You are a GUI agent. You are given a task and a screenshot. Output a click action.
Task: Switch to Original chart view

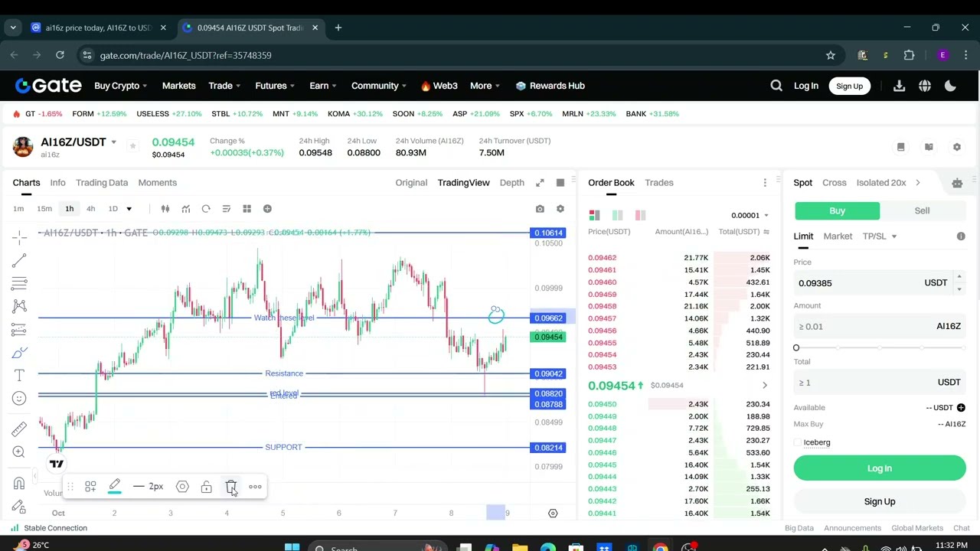411,183
